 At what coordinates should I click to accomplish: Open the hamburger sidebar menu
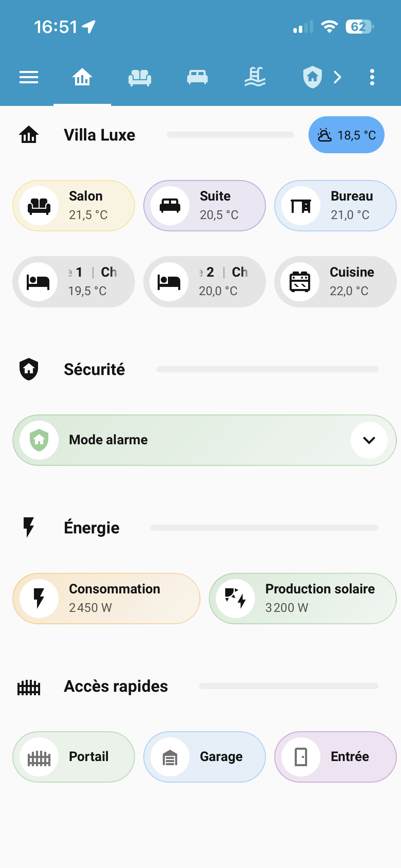29,77
